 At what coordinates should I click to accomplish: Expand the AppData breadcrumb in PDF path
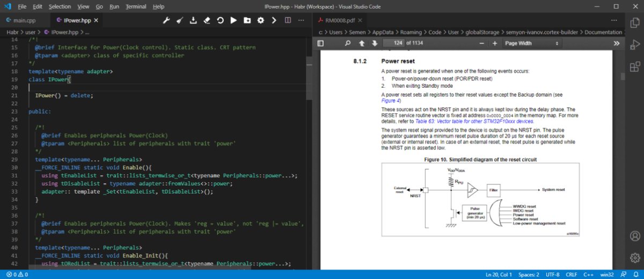[x=383, y=32]
